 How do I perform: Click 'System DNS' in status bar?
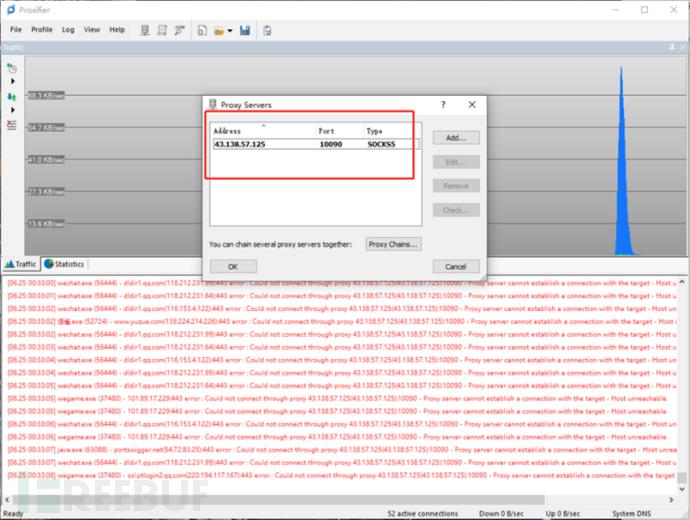(631, 513)
